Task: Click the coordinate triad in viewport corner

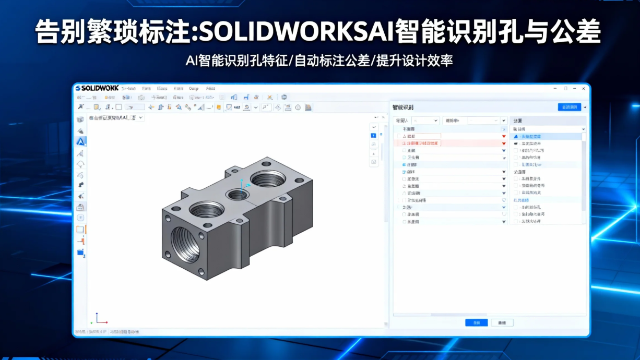Action: click(x=99, y=318)
